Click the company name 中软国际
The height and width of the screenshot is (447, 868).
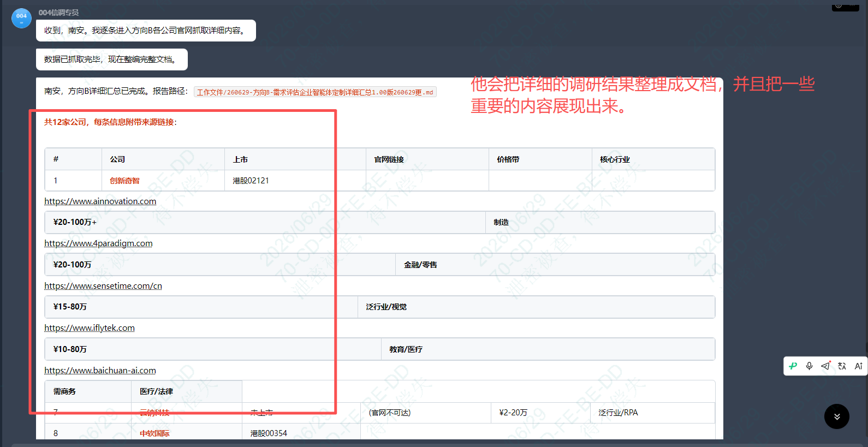[x=154, y=433]
